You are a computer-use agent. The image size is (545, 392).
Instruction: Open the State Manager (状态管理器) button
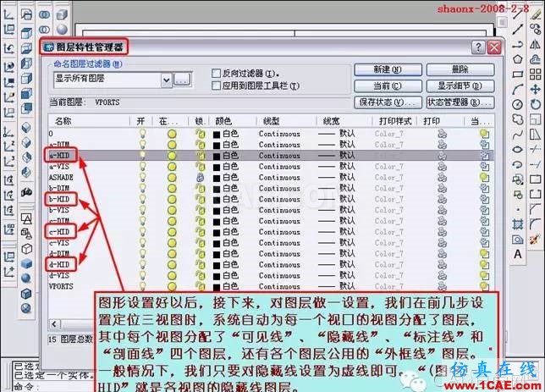(460, 102)
